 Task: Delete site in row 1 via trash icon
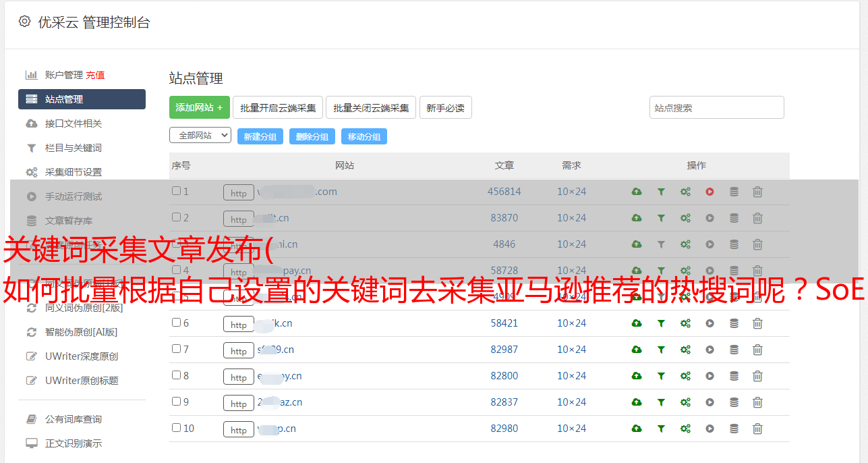(757, 192)
